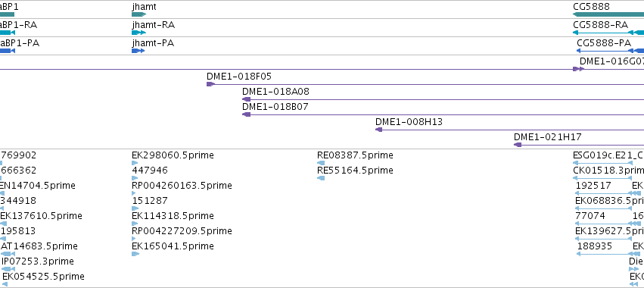Click the EK165041.5prime label
Viewport: 644px width, 288px height.
[173, 246]
